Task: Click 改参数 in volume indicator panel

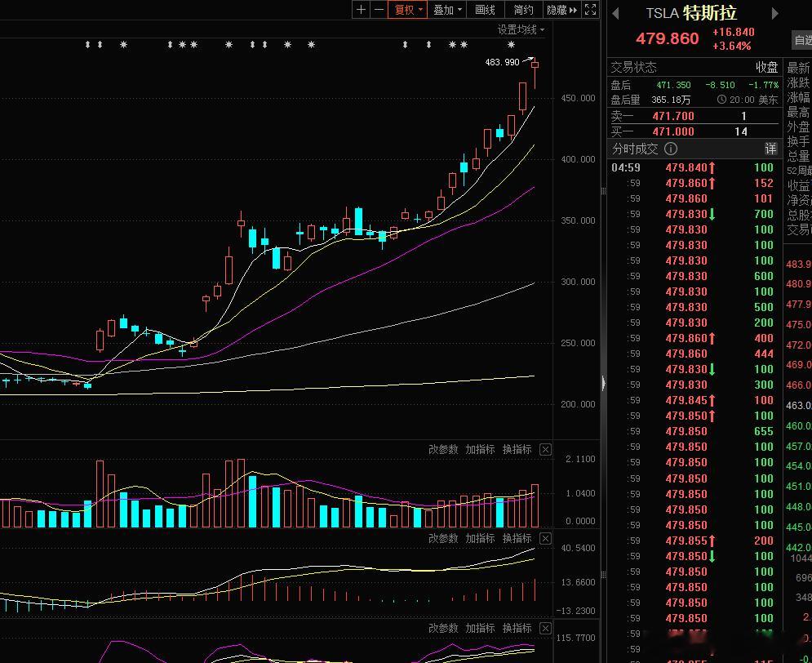Action: pos(443,449)
